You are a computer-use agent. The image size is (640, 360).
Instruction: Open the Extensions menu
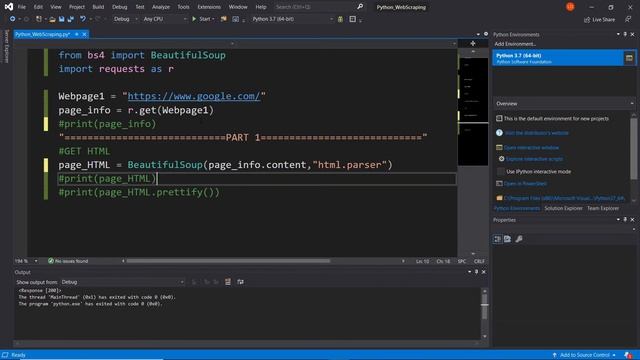coord(209,7)
